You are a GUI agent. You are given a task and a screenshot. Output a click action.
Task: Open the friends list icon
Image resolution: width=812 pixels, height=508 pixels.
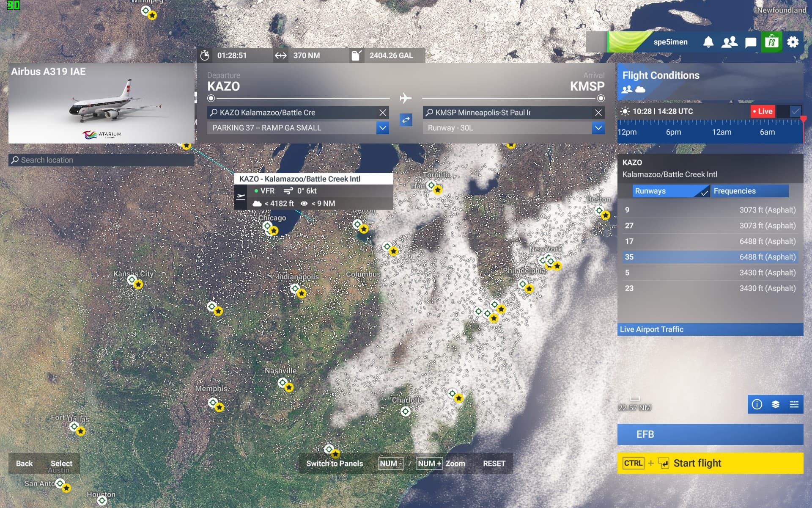pyautogui.click(x=730, y=42)
